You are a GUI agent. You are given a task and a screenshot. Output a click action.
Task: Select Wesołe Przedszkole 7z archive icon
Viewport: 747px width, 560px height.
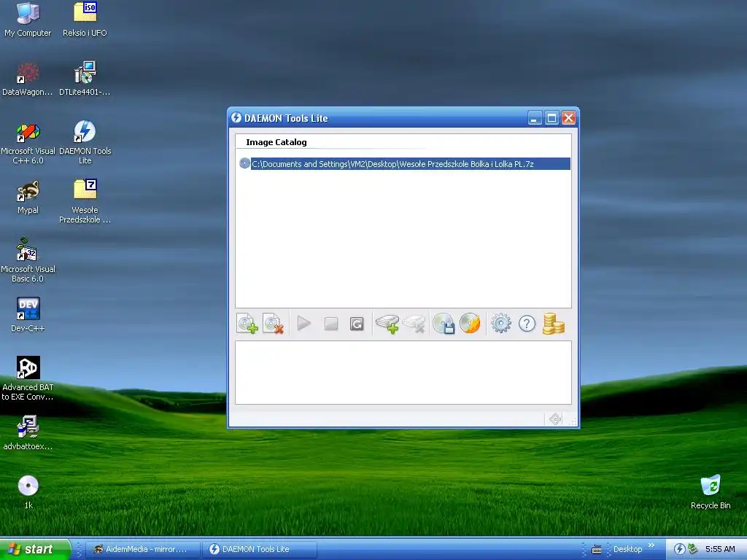pos(85,201)
